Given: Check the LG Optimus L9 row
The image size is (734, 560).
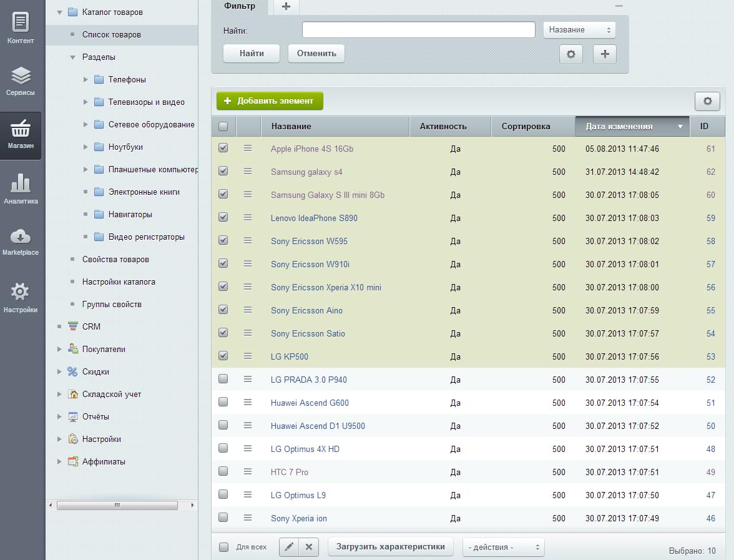Looking at the screenshot, I should pos(223,494).
